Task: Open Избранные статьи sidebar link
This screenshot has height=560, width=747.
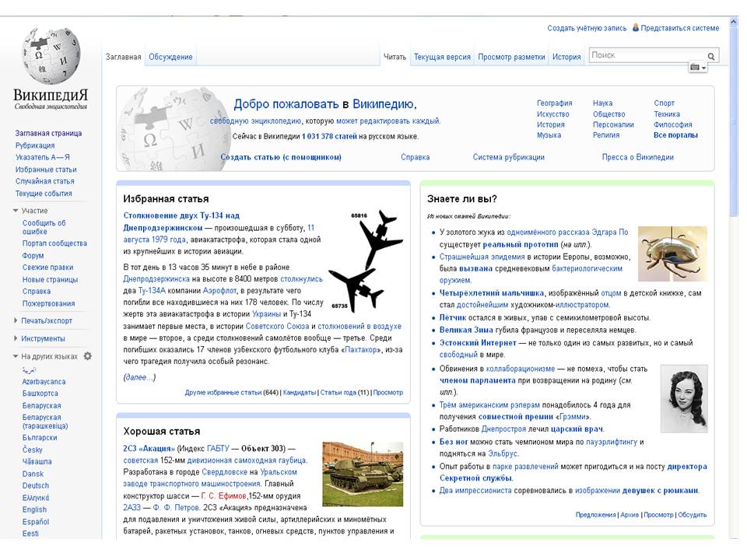Action: click(46, 170)
